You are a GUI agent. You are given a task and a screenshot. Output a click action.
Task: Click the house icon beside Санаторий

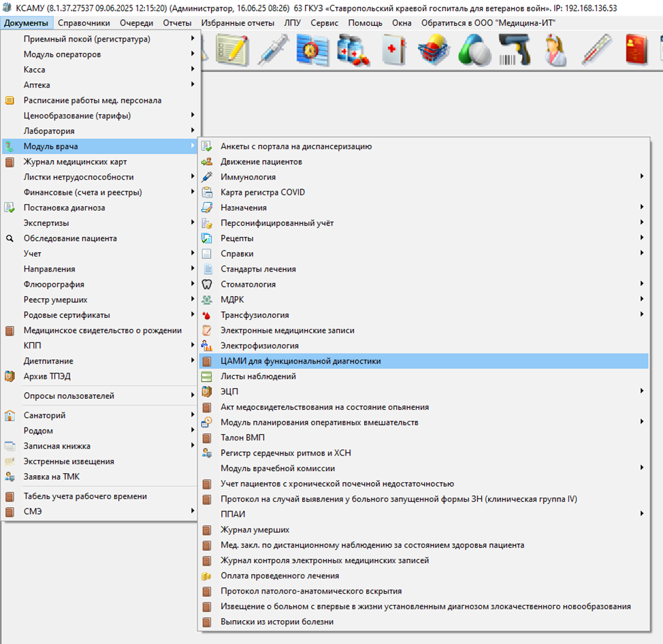10,415
